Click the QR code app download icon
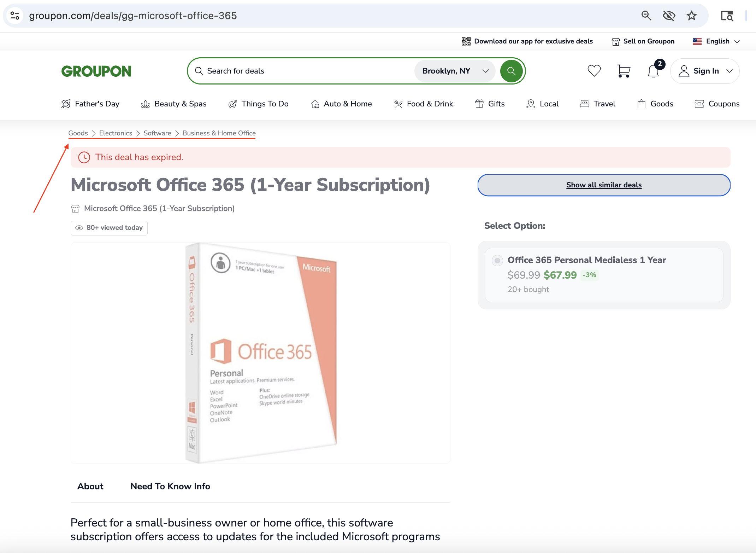This screenshot has width=756, height=553. coord(466,41)
